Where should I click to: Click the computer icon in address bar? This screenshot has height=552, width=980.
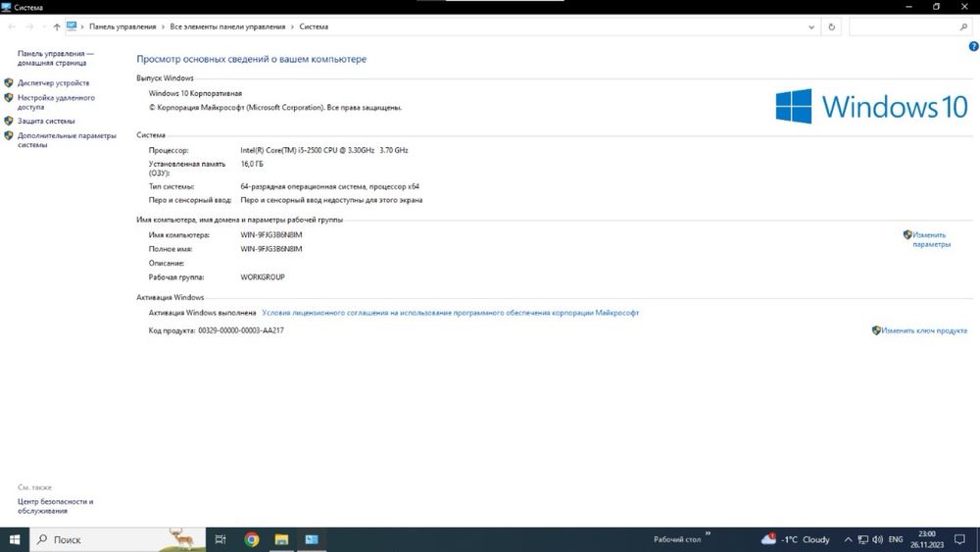[x=72, y=26]
